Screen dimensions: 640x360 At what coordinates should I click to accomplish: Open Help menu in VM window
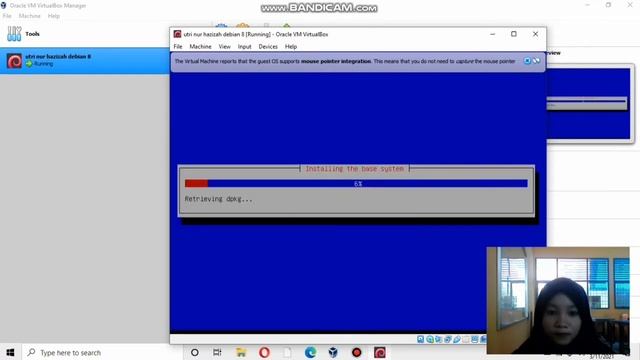(291, 47)
